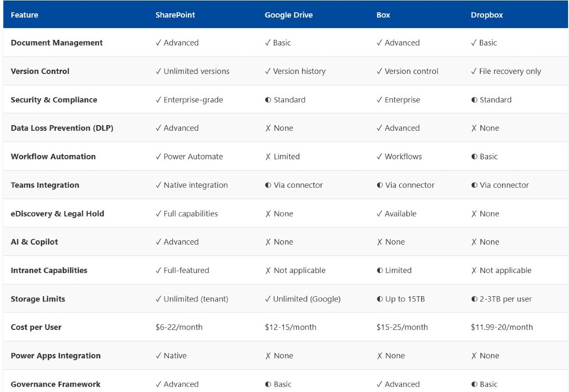The height and width of the screenshot is (392, 569).
Task: Click the "Box" column header
Action: pyautogui.click(x=383, y=15)
